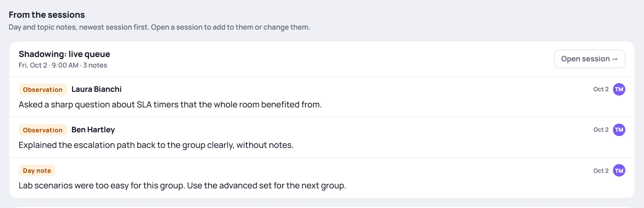Open the Shadowing: live queue session

(589, 59)
